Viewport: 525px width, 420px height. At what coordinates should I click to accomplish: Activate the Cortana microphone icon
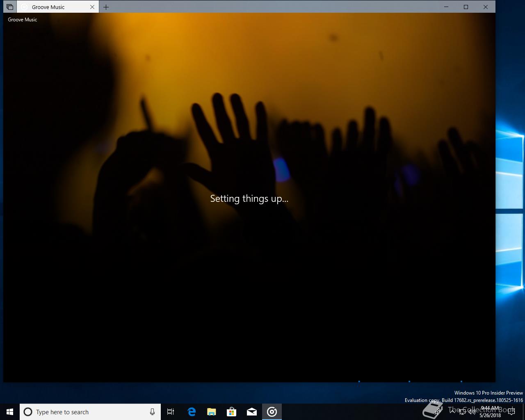[152, 412]
